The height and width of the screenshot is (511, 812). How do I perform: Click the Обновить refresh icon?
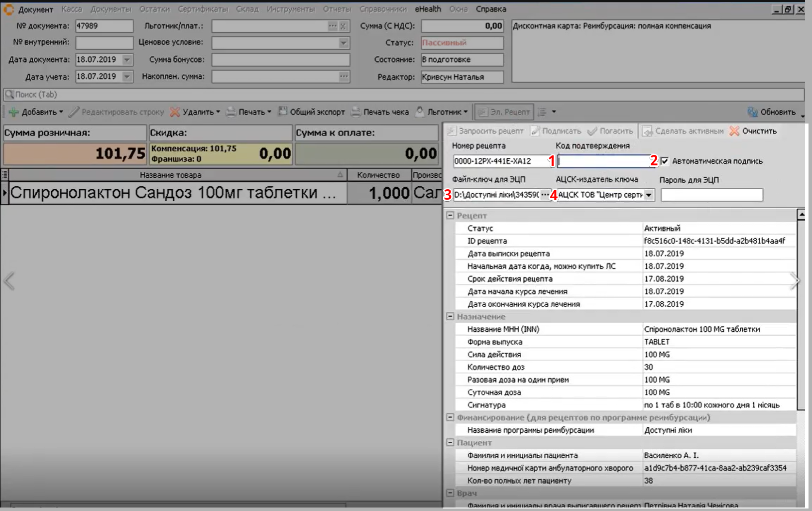pos(752,112)
